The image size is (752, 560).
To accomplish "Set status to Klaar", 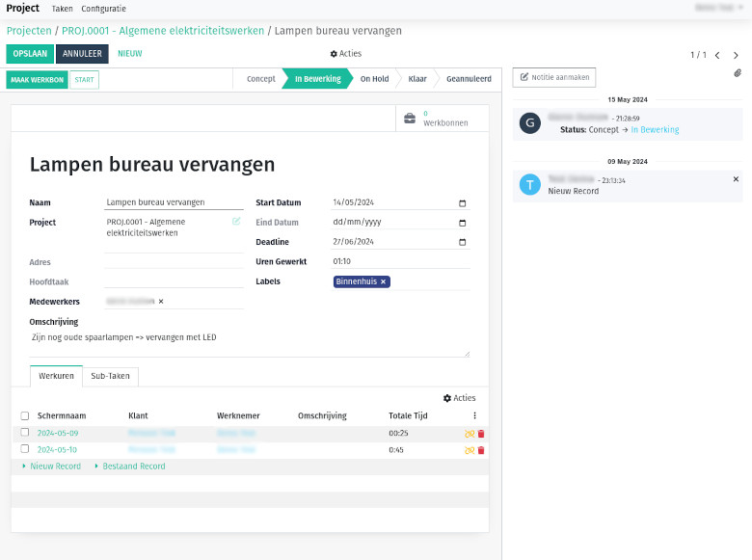I will (417, 79).
